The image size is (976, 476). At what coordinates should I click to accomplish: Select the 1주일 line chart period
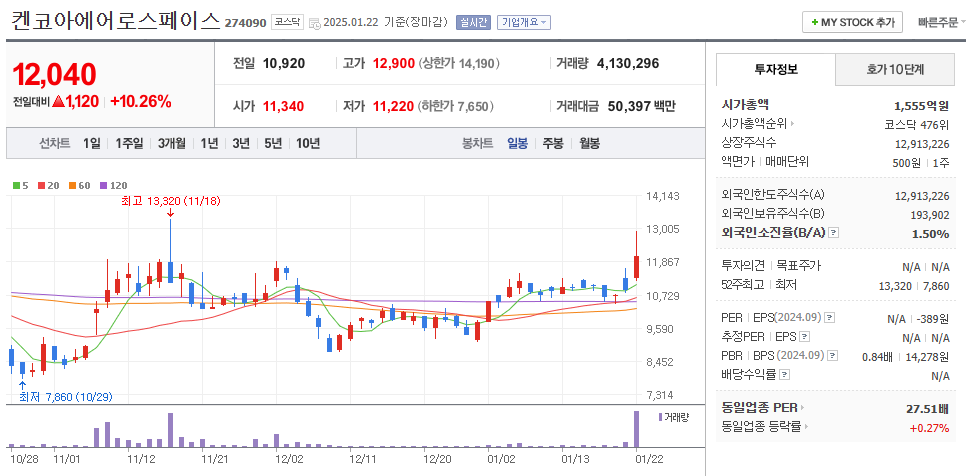tap(129, 144)
